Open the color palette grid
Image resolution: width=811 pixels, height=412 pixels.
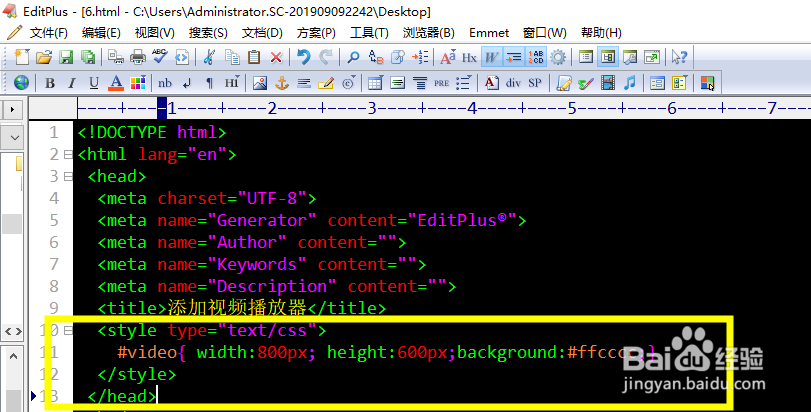click(x=138, y=82)
